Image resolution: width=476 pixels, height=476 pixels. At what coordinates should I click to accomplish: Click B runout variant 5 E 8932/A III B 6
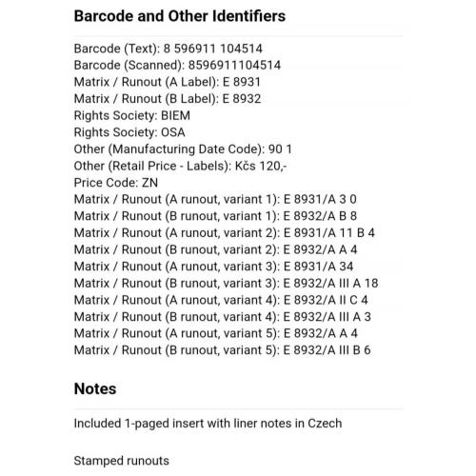222,350
